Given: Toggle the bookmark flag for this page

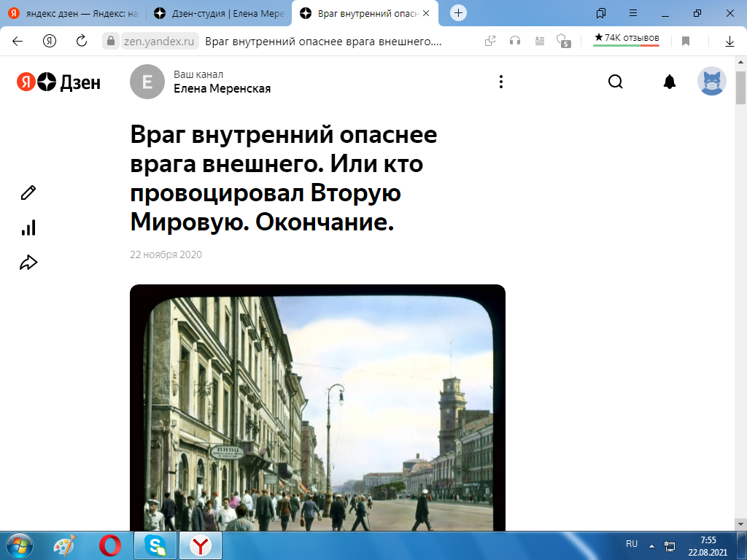Looking at the screenshot, I should click(685, 42).
